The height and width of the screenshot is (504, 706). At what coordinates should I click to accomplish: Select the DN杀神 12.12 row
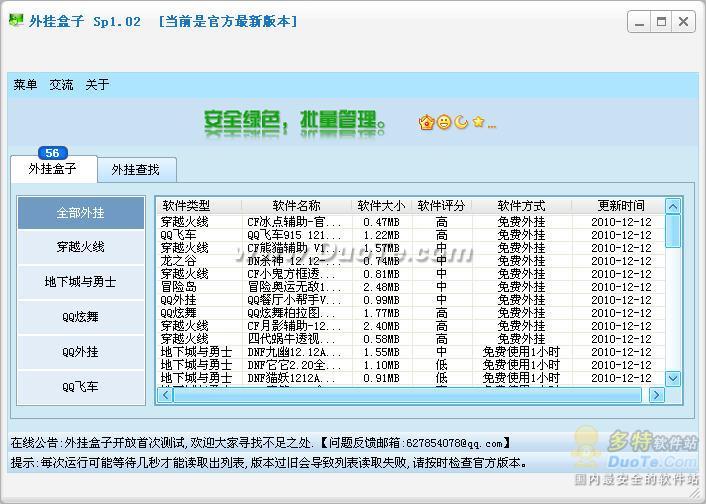point(412,261)
